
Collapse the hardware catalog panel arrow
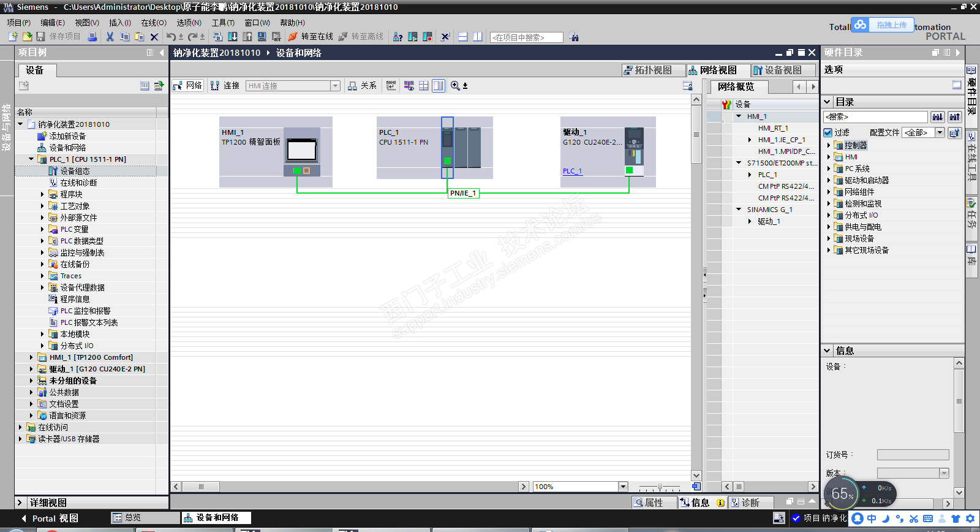coord(959,53)
